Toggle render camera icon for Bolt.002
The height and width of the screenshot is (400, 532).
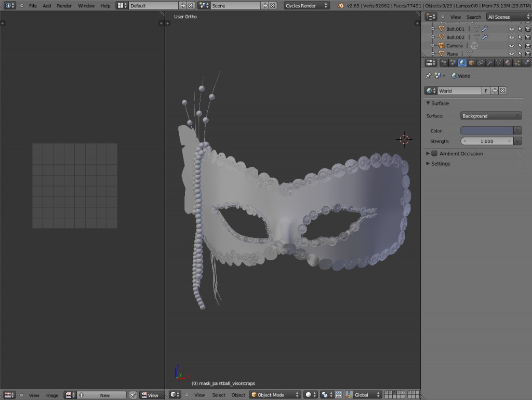click(528, 37)
